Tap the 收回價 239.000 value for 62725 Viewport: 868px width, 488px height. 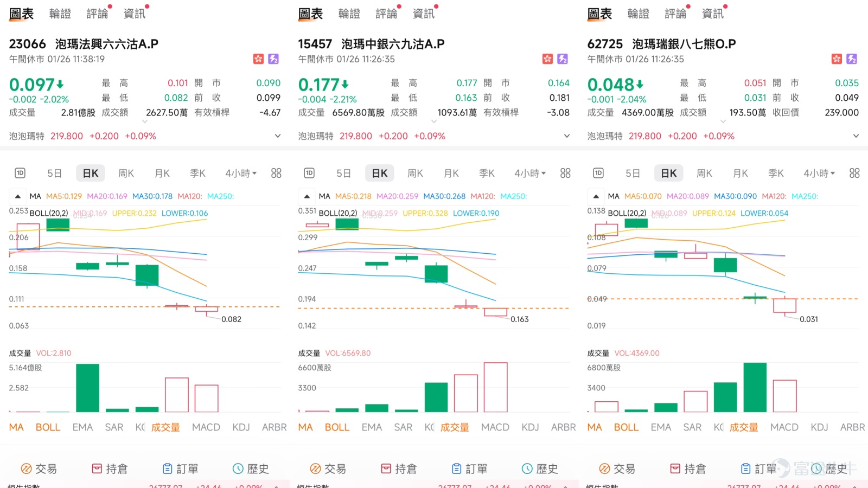(x=842, y=112)
